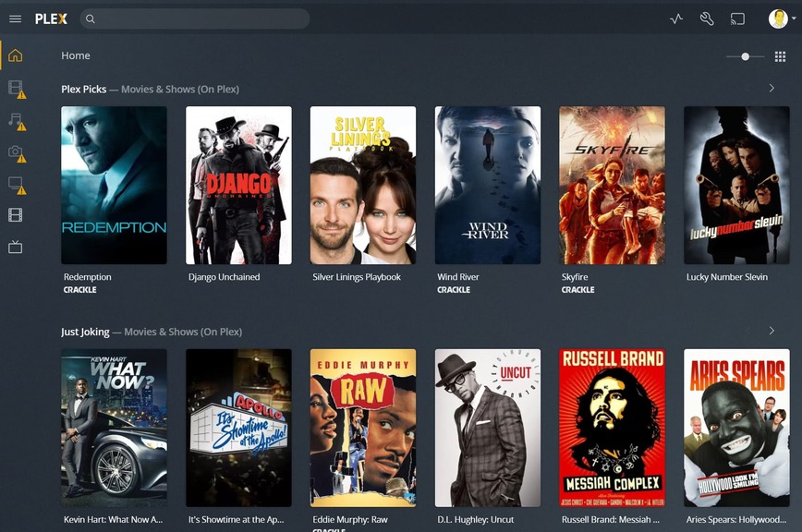Click Crackle label under Redemption
Screen dimensions: 802x532
[x=79, y=290]
